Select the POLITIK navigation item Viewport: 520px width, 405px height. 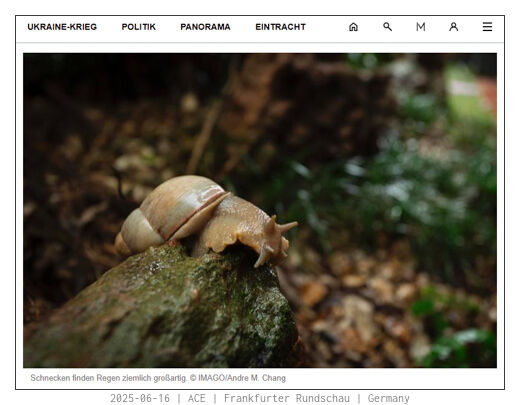(139, 27)
